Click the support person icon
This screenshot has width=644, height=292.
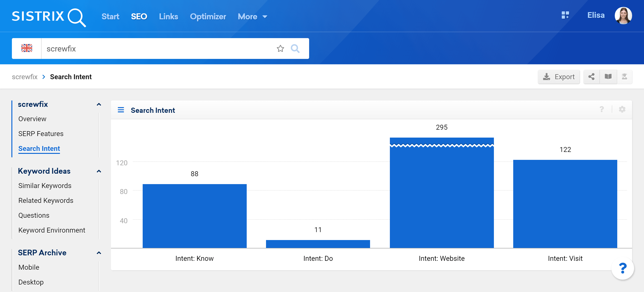click(624, 76)
